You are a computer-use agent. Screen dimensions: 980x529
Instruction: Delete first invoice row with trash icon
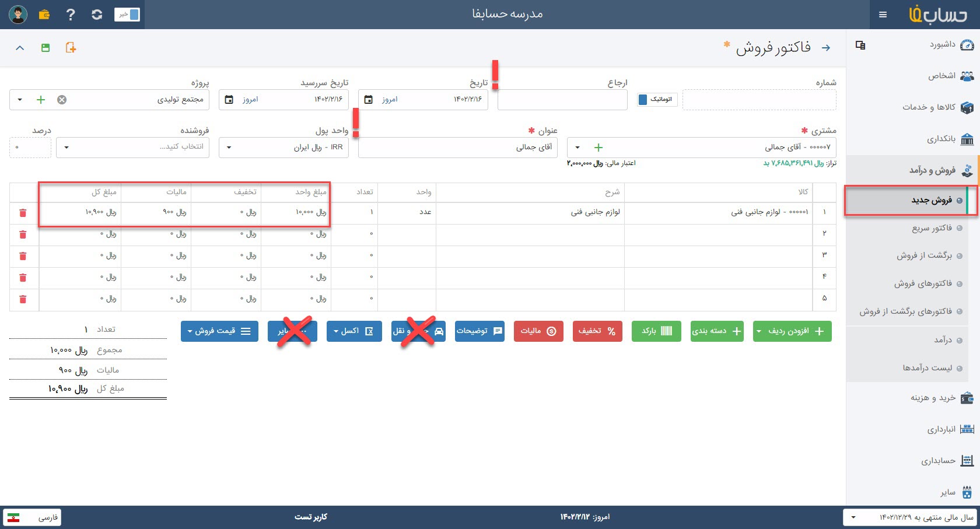point(23,213)
